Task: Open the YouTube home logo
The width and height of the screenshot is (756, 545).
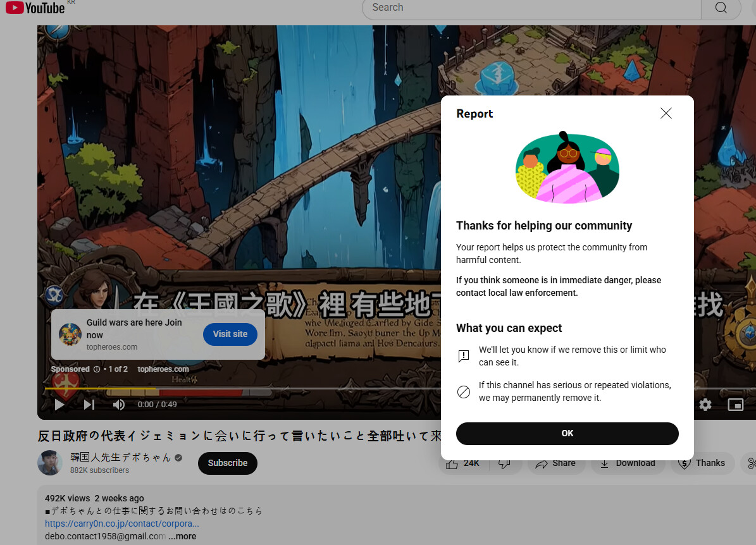Action: (35, 8)
